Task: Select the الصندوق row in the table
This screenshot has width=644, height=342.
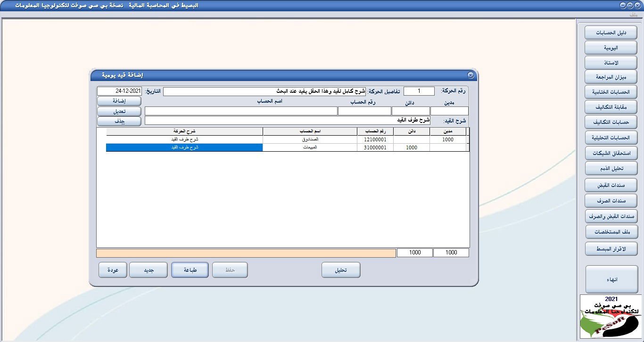Action: [x=283, y=139]
